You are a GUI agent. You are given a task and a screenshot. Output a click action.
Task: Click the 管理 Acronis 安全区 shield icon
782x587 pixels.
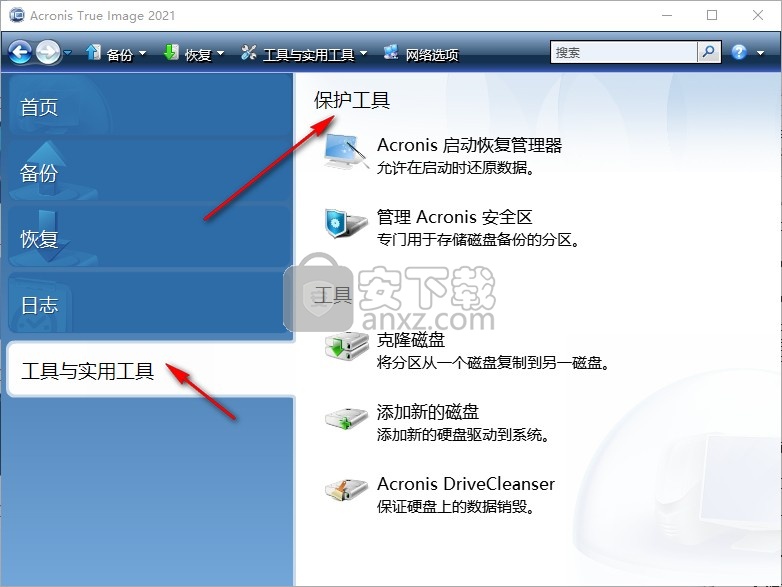click(345, 224)
